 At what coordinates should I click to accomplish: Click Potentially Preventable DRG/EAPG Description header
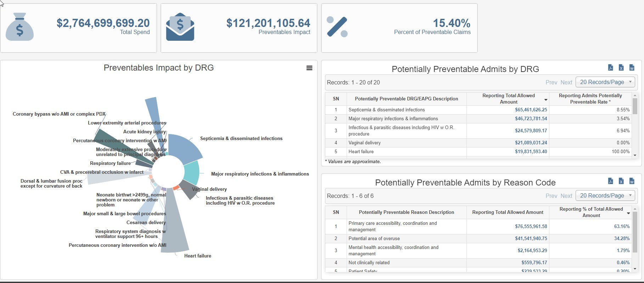coord(407,99)
